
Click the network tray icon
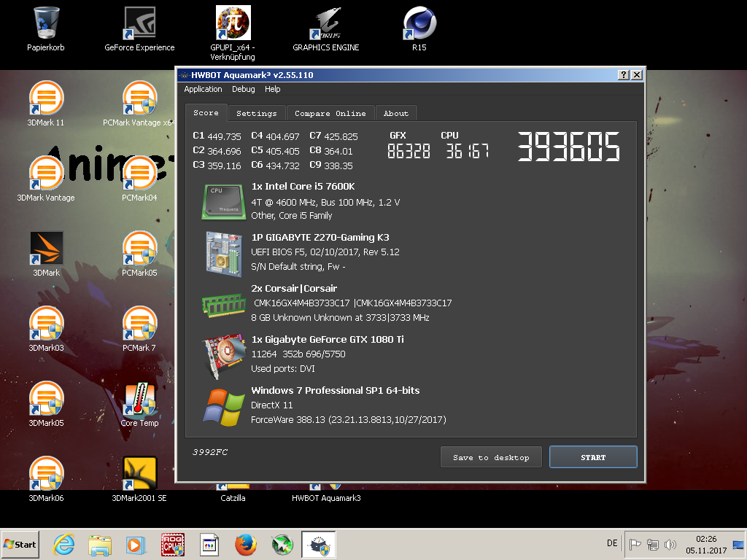653,544
